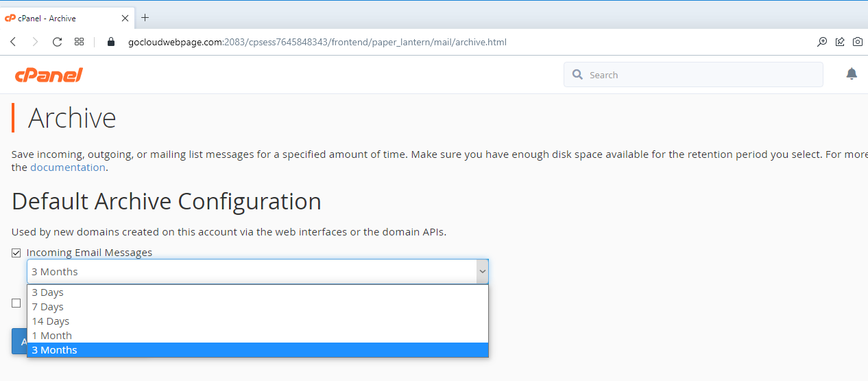Open the notifications bell
This screenshot has width=868, height=381.
coord(852,74)
